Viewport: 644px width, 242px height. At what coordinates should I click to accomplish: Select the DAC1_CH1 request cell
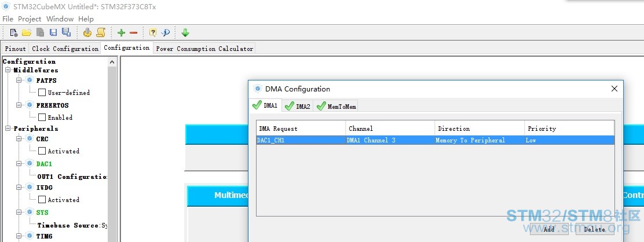301,140
